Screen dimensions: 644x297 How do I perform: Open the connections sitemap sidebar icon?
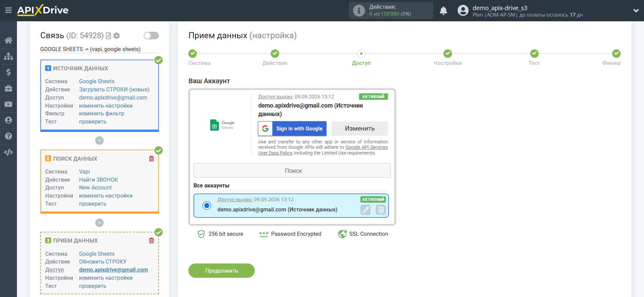pos(8,56)
